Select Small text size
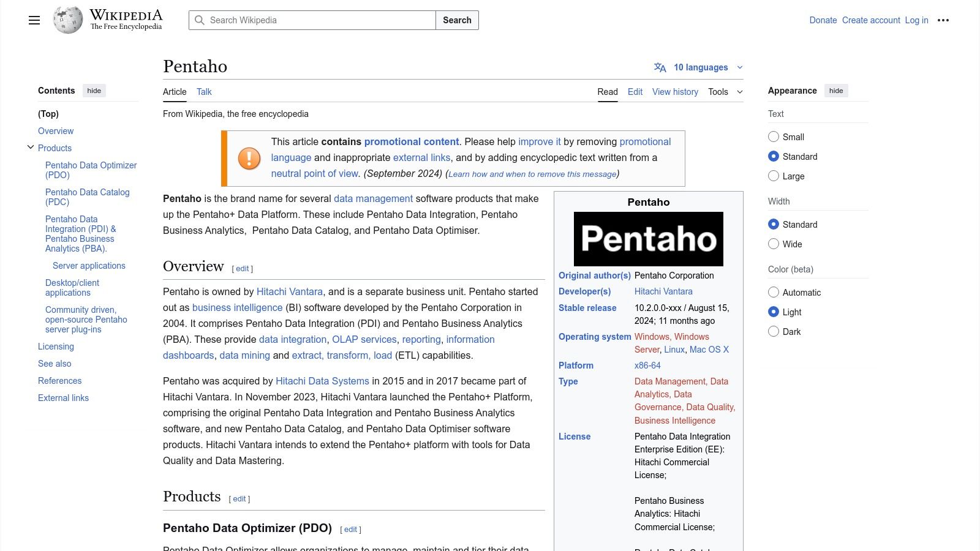Screen dimensions: 980x551 point(774,137)
